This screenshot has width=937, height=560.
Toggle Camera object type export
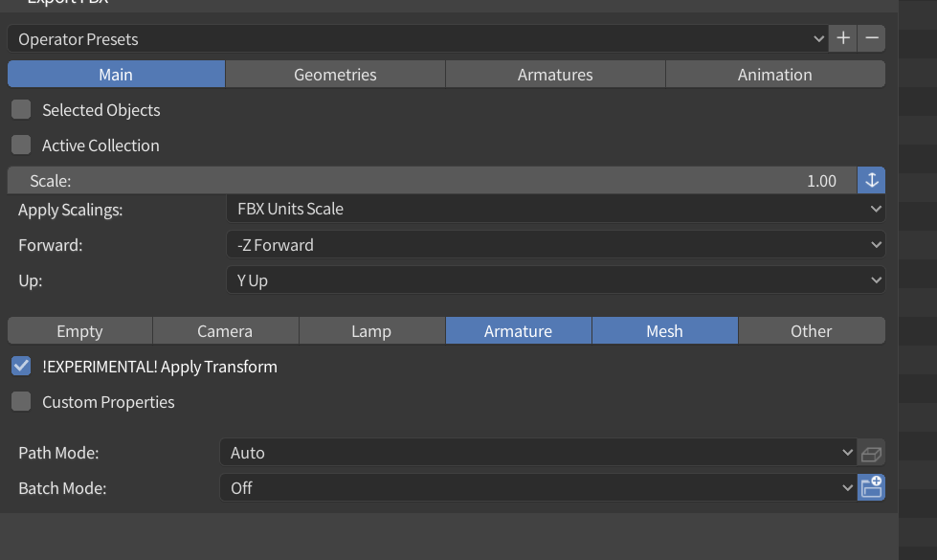(225, 331)
